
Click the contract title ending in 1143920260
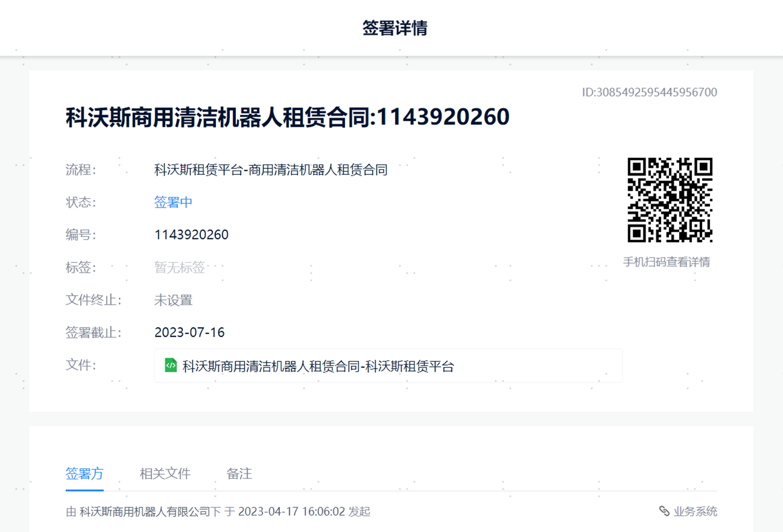pyautogui.click(x=288, y=117)
